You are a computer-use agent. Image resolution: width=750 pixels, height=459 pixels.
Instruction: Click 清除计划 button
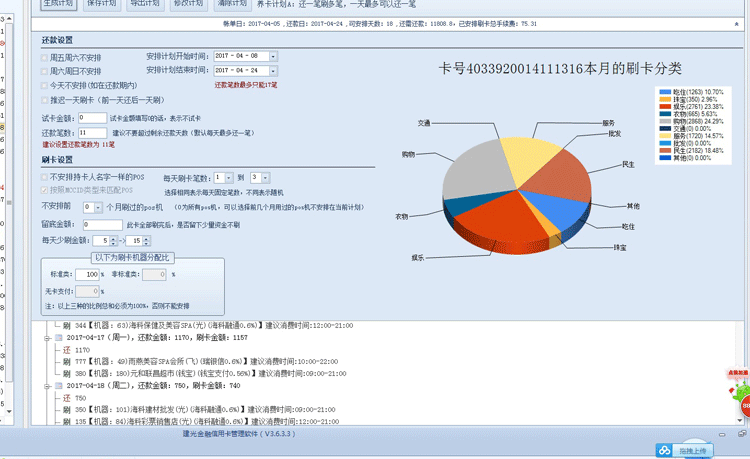point(232,3)
